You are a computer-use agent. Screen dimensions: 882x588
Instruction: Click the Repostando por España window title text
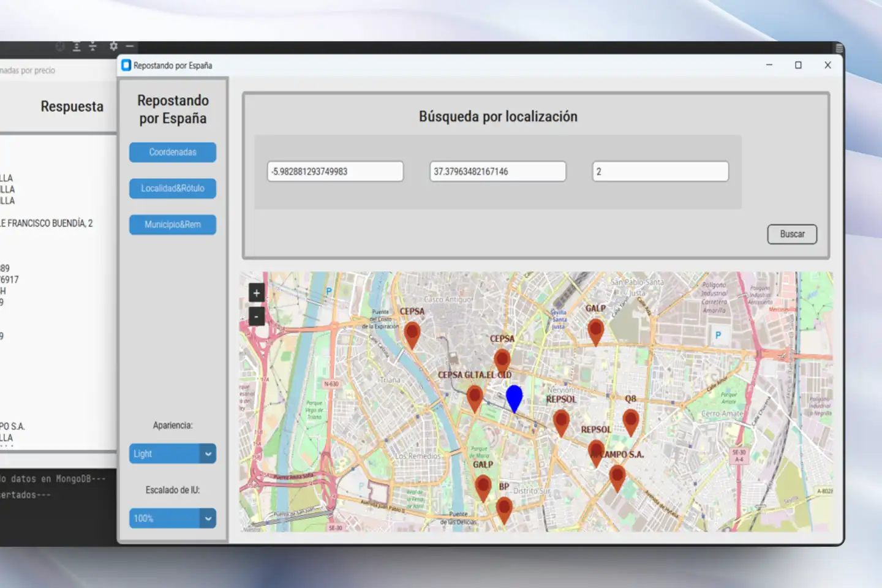[173, 66]
